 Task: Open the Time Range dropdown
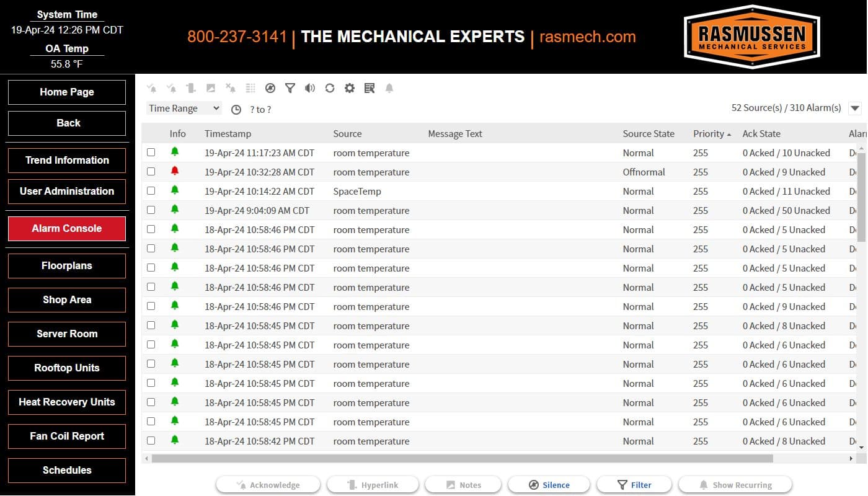184,108
